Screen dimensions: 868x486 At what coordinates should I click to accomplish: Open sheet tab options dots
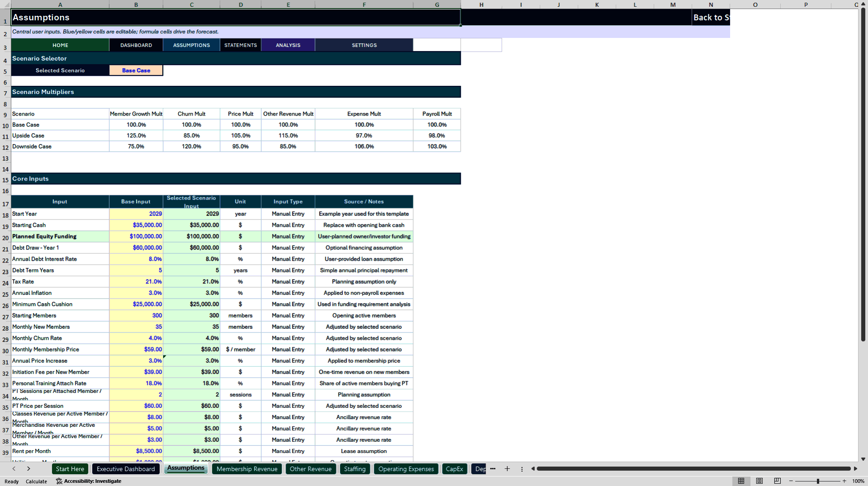tap(522, 469)
